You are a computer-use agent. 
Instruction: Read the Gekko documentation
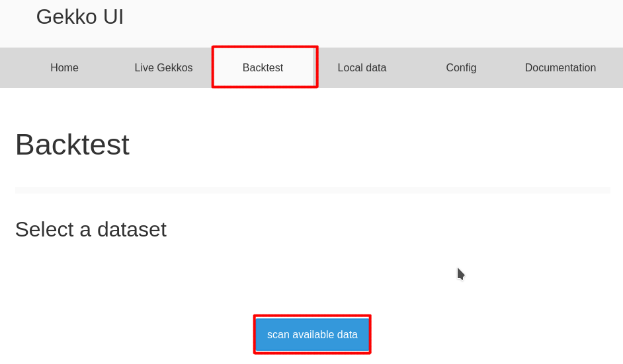pos(560,67)
